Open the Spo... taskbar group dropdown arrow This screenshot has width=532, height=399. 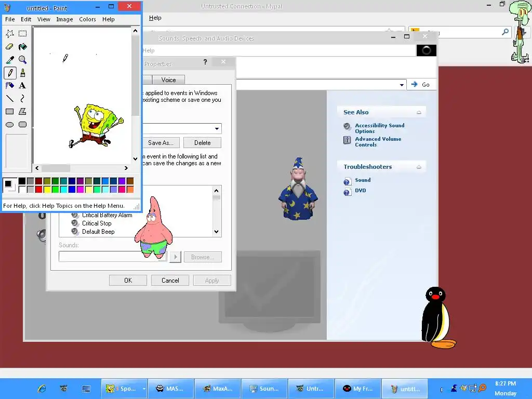pos(144,389)
